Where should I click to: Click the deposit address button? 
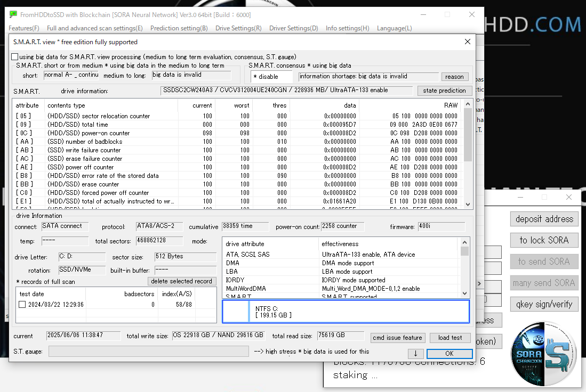pos(544,219)
